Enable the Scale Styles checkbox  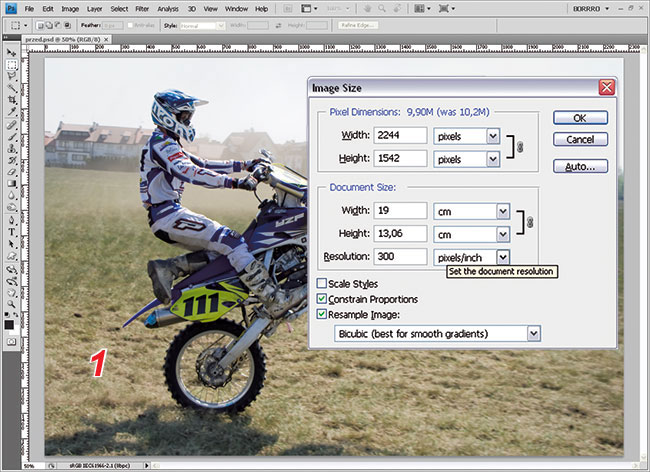click(x=322, y=284)
